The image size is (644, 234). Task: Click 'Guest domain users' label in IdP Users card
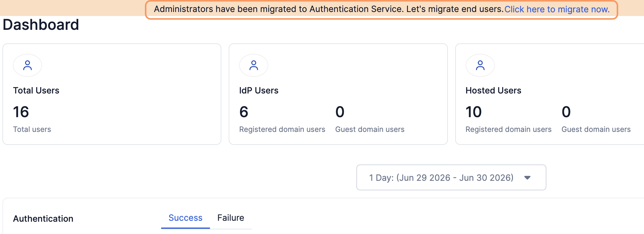370,129
